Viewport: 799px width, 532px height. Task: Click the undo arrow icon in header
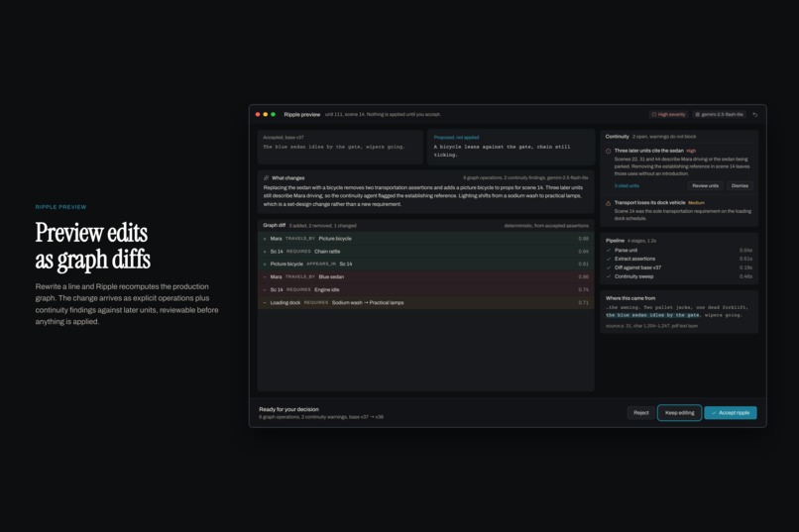(755, 115)
